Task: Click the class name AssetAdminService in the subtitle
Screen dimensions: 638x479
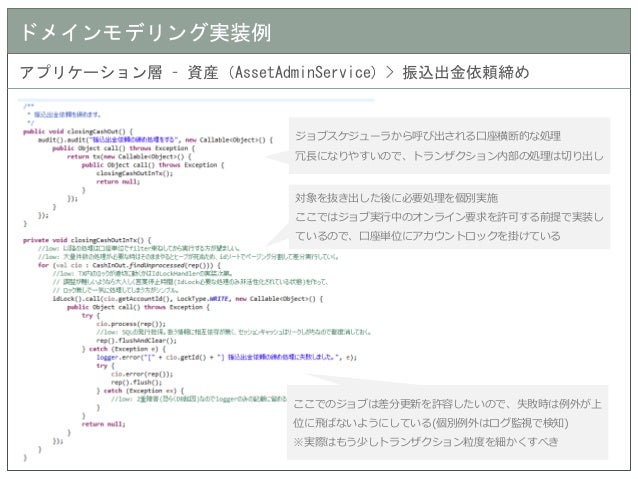Action: click(302, 72)
